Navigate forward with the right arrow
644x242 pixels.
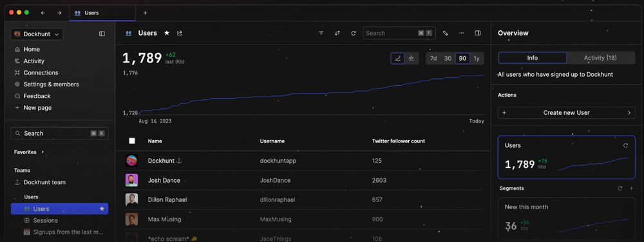coord(59,13)
